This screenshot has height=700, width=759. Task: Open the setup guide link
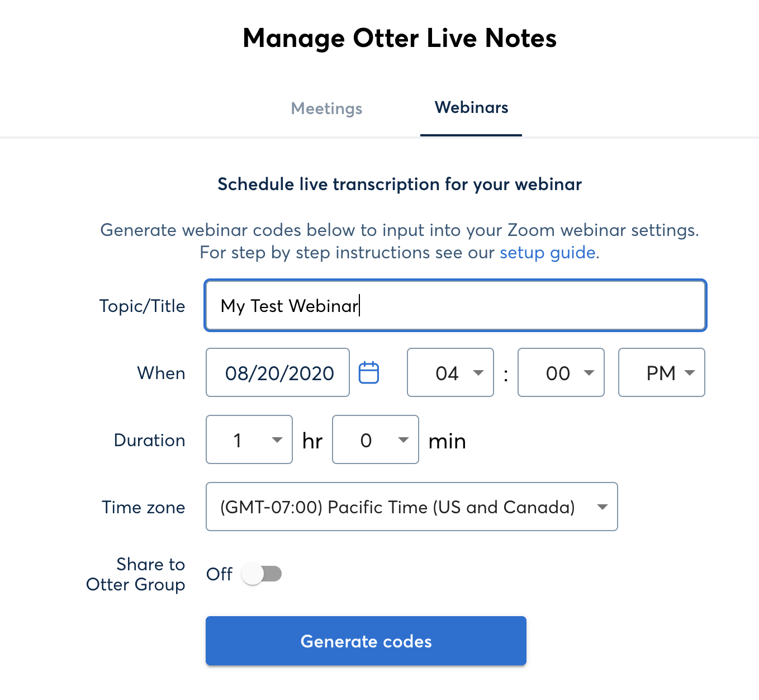pyautogui.click(x=547, y=253)
